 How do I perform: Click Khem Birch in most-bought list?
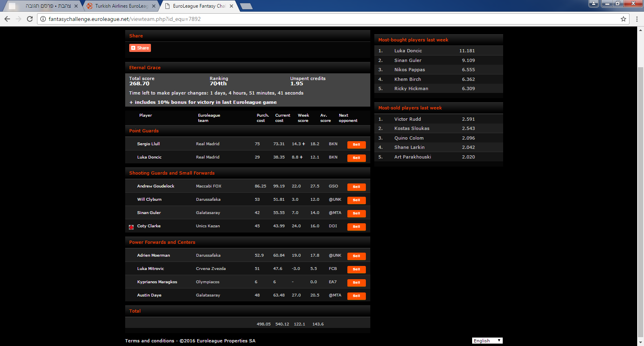[x=408, y=79]
